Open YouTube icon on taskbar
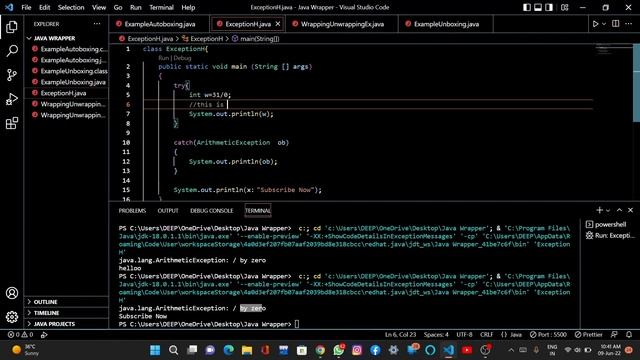The height and width of the screenshot is (360, 640). pyautogui.click(x=467, y=350)
